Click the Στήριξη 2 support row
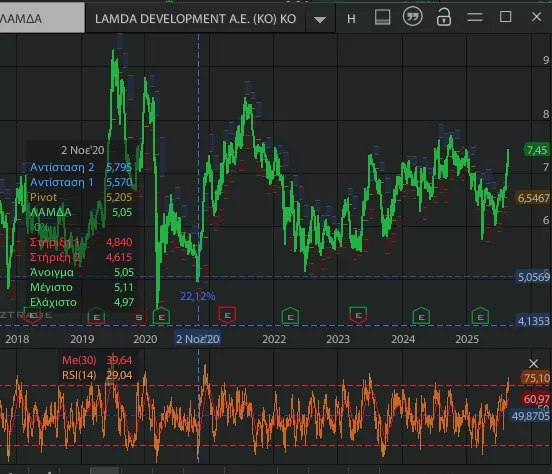 point(81,257)
